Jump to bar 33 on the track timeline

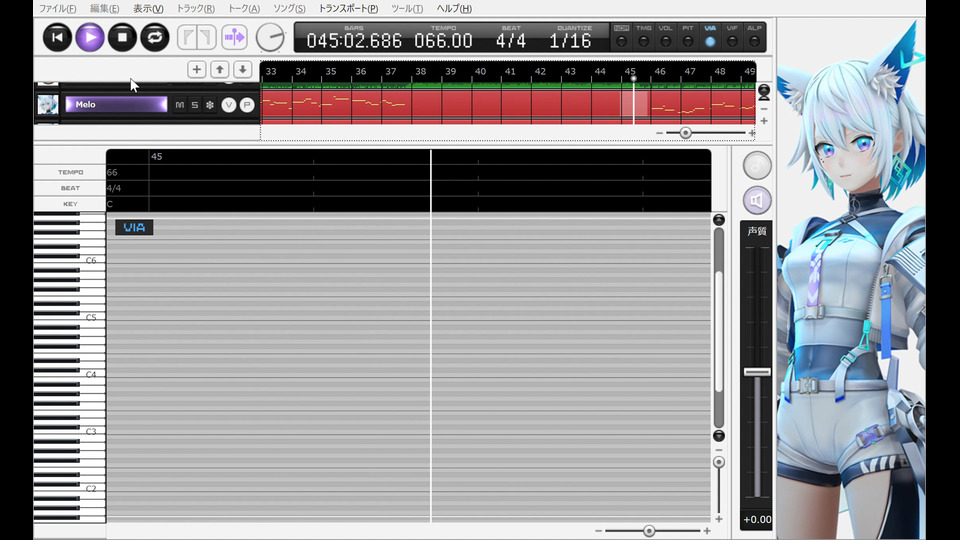[271, 72]
